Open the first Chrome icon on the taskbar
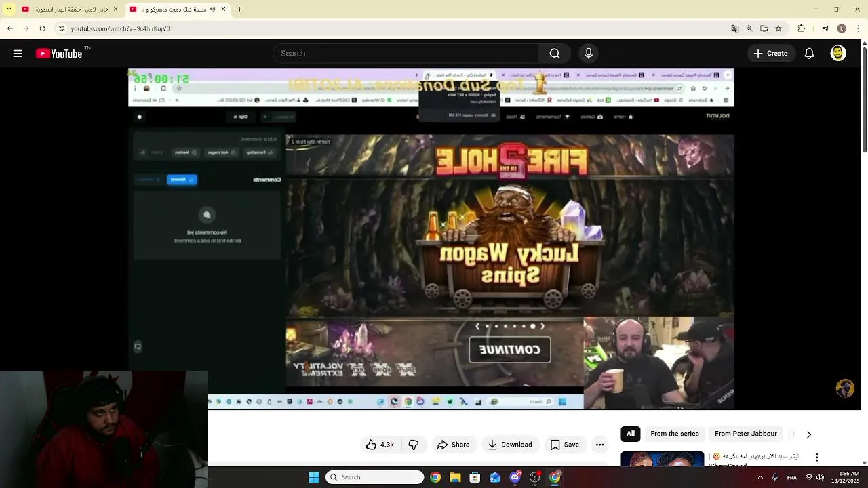The height and width of the screenshot is (488, 868). (435, 477)
